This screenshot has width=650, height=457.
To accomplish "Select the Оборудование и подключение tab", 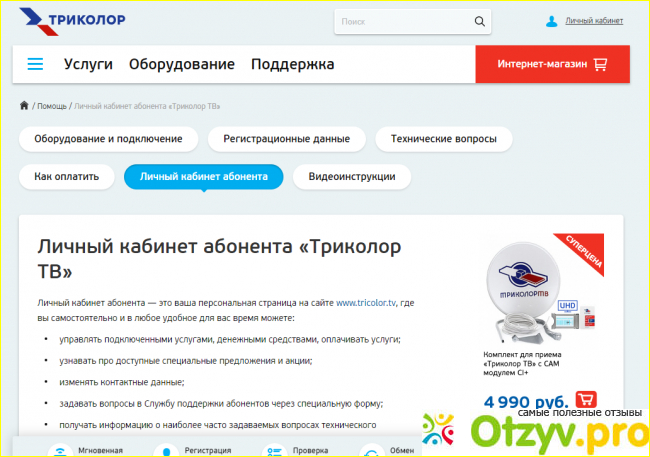I will (x=108, y=139).
